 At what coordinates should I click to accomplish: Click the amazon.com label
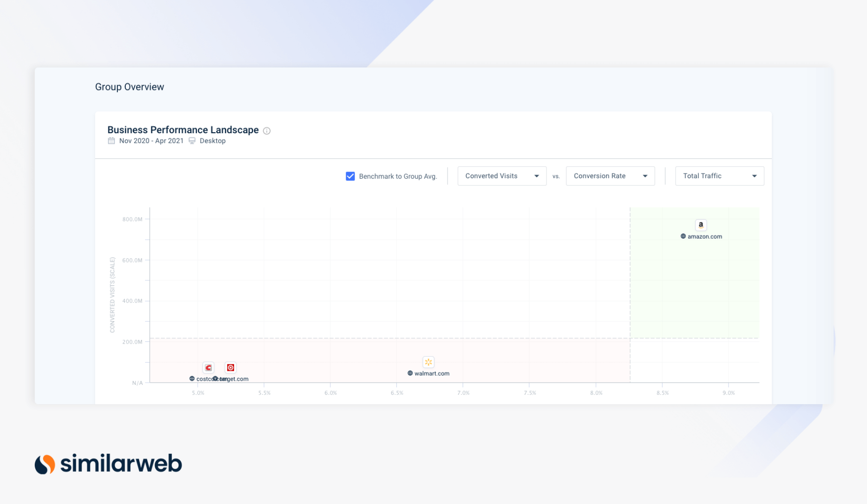(705, 237)
